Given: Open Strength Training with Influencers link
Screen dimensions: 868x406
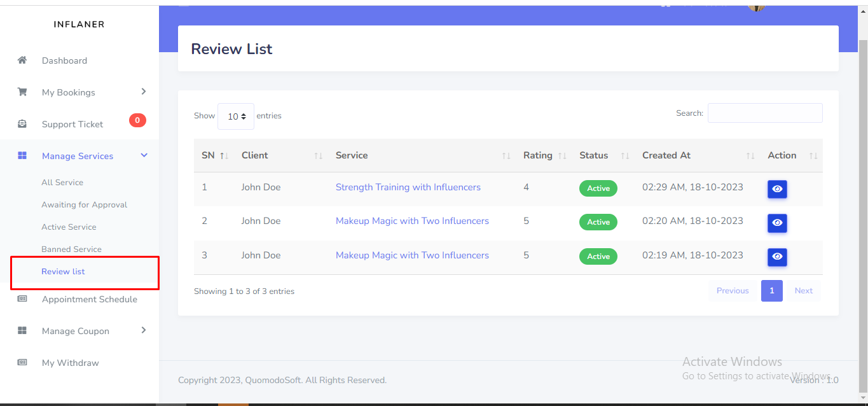Looking at the screenshot, I should tap(408, 187).
